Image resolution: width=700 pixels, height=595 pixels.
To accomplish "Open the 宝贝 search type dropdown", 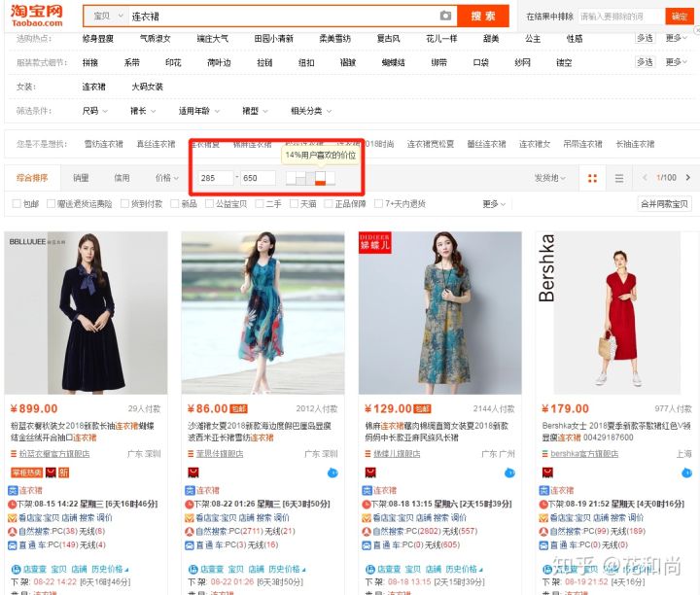I will coord(108,17).
